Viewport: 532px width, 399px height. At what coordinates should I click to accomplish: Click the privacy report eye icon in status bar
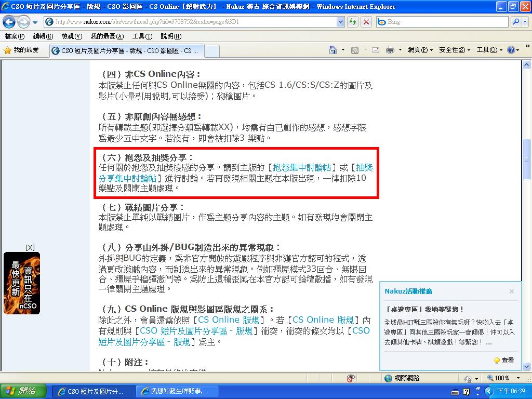click(351, 378)
